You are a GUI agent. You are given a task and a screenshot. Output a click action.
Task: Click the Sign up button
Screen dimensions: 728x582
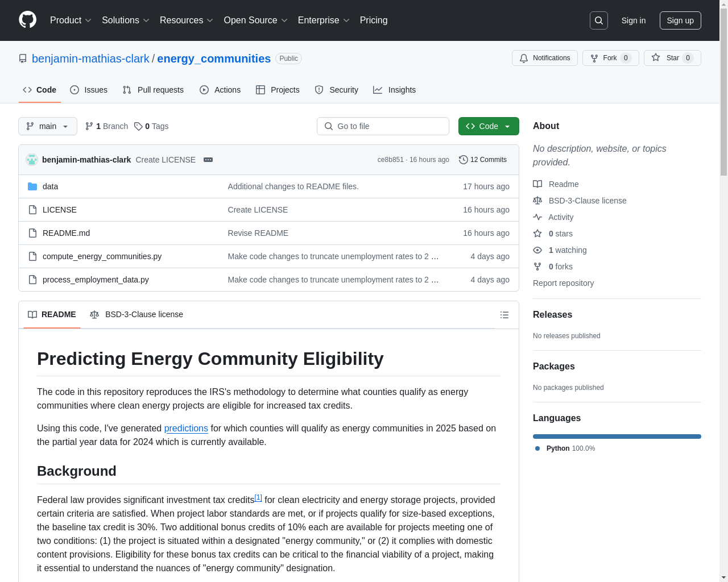(x=680, y=20)
